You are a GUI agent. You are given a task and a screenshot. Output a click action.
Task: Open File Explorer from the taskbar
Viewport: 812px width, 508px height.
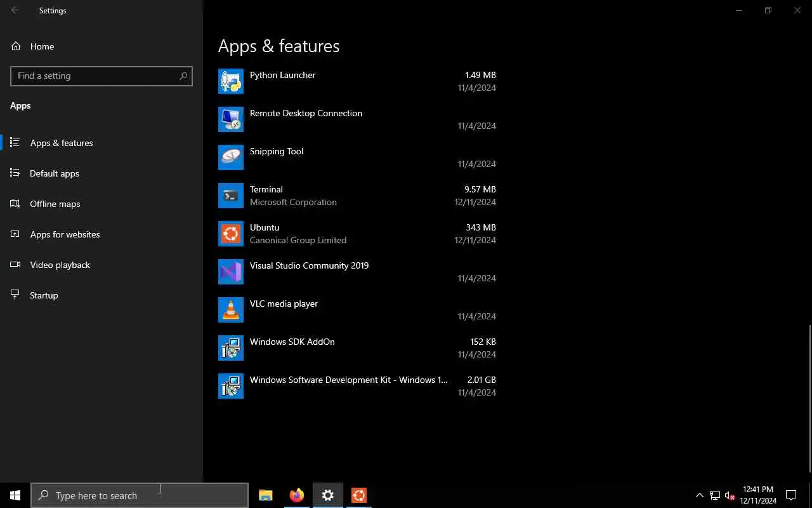(266, 495)
